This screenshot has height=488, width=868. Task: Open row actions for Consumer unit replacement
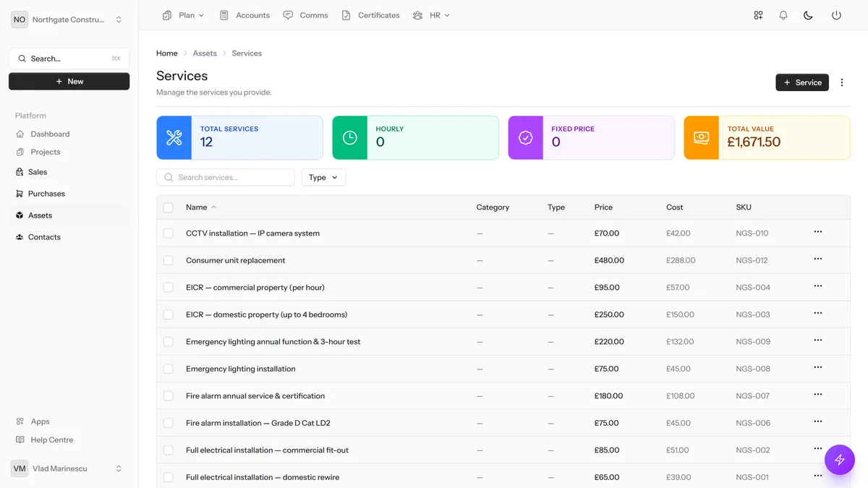818,259
